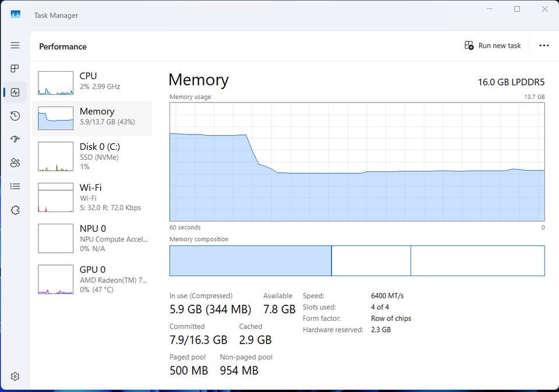
Task: Maximize the Task Manager window
Action: 517,9
